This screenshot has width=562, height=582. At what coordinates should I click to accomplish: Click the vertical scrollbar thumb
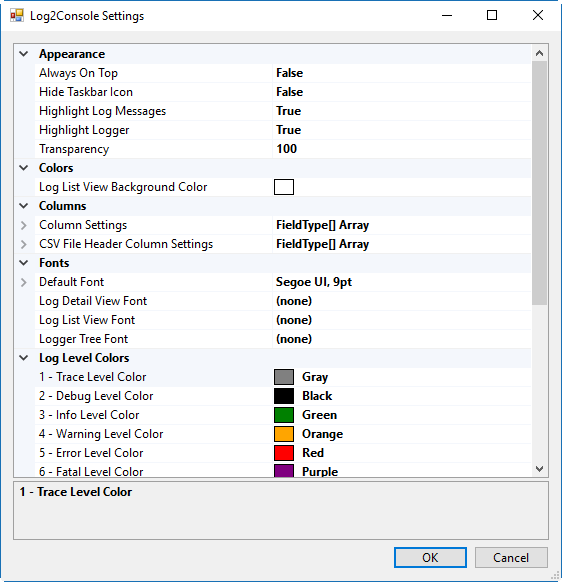coord(539,183)
